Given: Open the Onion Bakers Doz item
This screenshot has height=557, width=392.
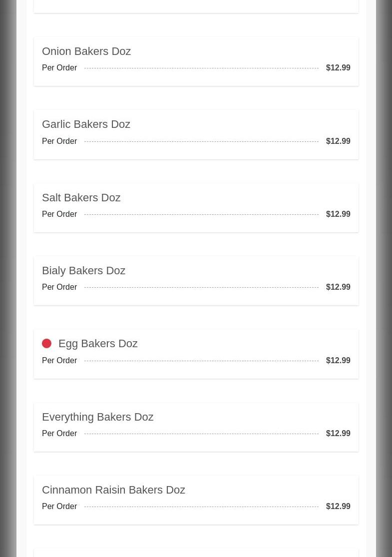Looking at the screenshot, I should click(x=86, y=51).
